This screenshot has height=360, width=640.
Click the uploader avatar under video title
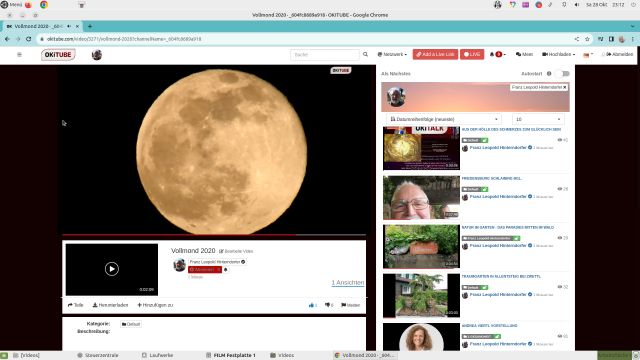tap(179, 265)
